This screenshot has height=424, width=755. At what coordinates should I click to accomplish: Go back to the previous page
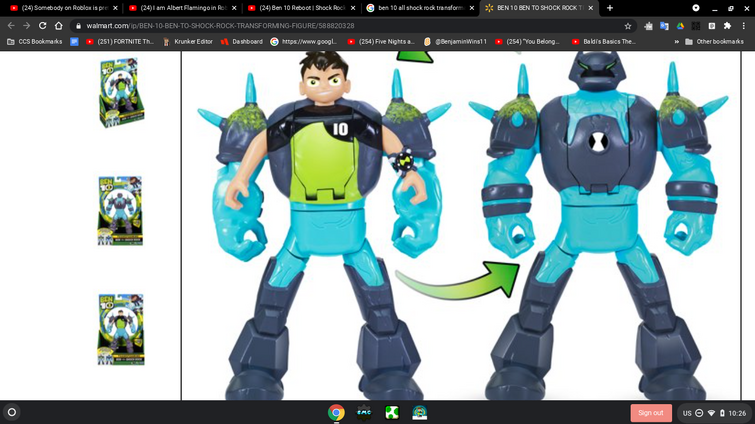11,26
